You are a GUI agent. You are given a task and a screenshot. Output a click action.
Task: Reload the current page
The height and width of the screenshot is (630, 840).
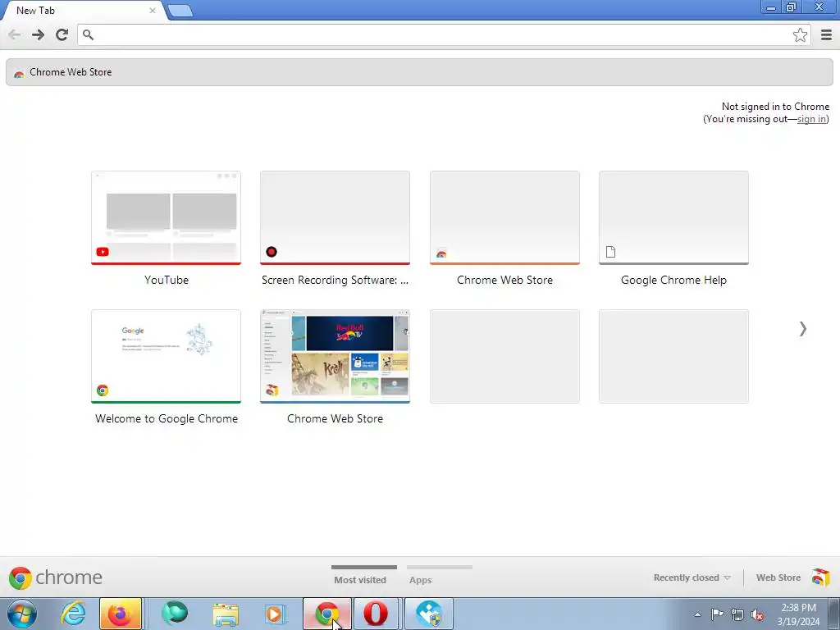(x=62, y=34)
